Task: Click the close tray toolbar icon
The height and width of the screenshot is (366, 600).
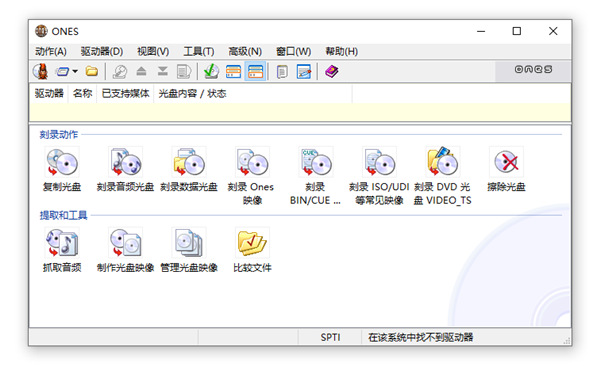Action: coord(163,71)
